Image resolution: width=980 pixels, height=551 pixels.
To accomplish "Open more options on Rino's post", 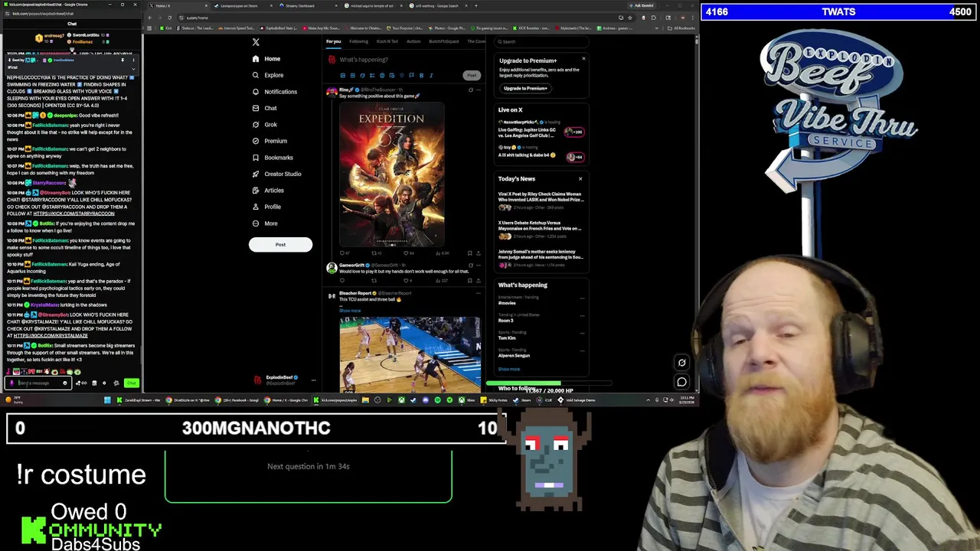I will [479, 90].
